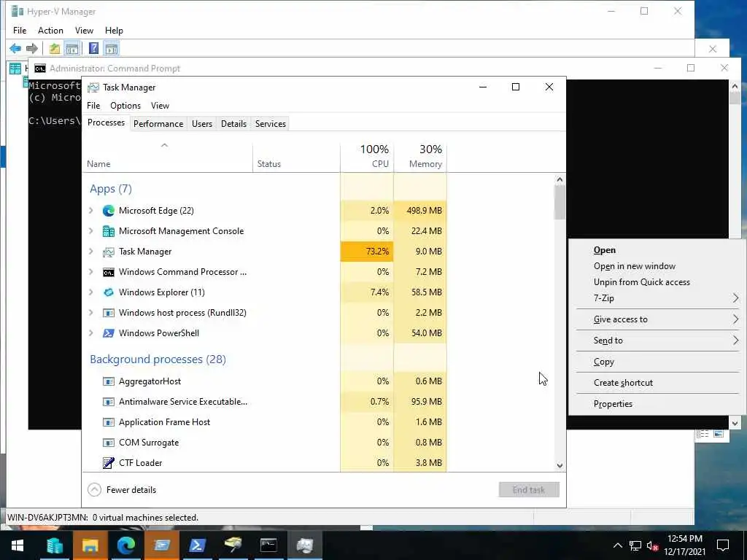Expand the Microsoft Management Console process

pos(91,231)
